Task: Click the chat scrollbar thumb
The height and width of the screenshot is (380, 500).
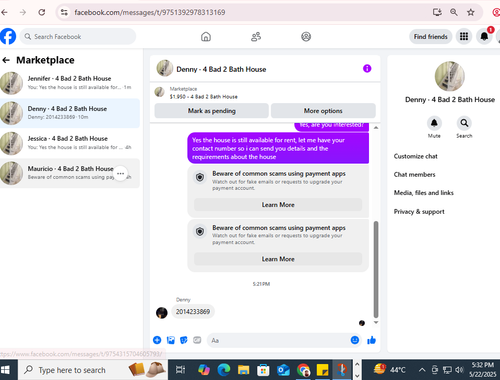Action: (376, 269)
